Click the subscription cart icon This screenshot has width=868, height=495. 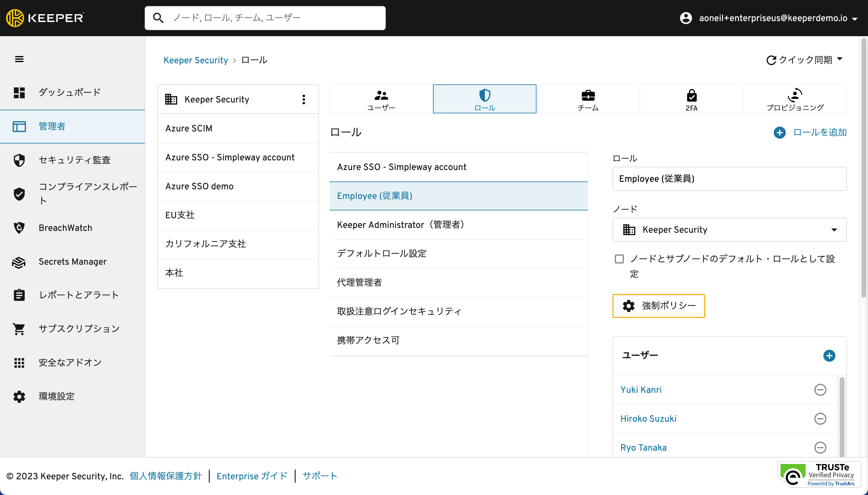tap(19, 329)
